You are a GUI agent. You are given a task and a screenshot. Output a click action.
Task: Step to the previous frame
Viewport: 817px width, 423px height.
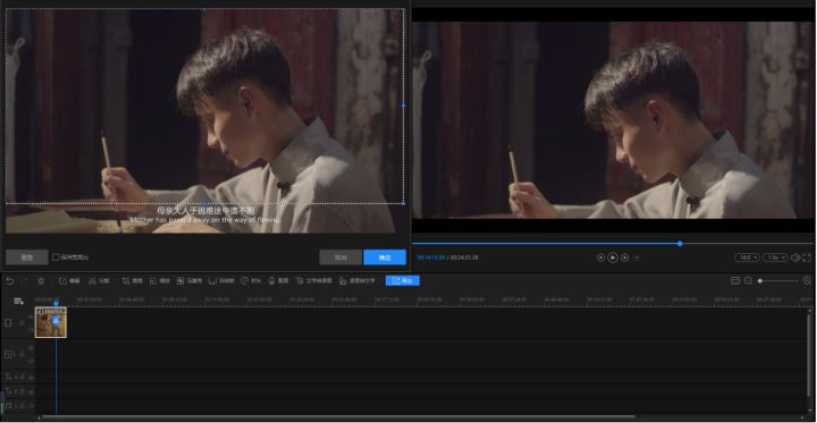(601, 257)
